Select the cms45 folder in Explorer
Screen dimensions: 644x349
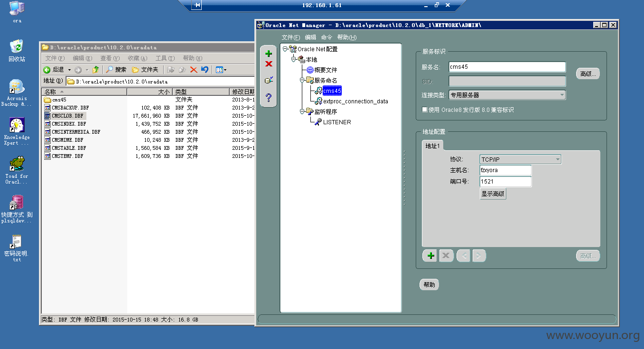tap(55, 100)
